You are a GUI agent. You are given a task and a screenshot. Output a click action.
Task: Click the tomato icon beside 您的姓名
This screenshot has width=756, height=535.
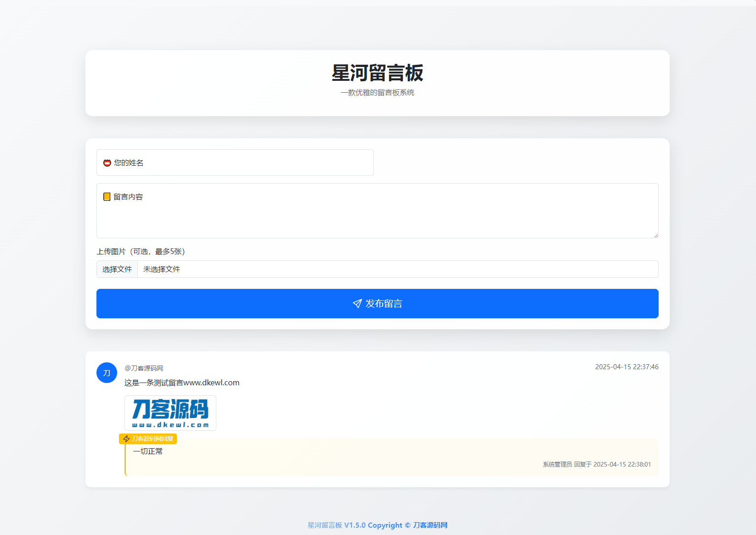click(x=107, y=163)
